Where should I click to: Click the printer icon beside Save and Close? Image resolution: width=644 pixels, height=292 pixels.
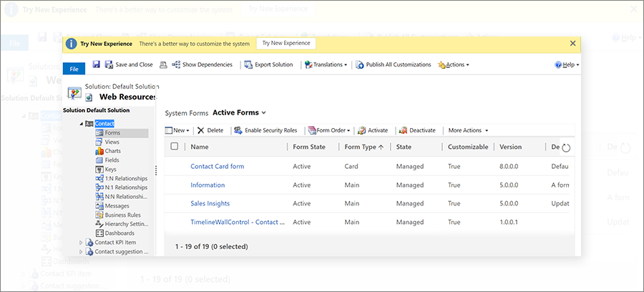pyautogui.click(x=163, y=65)
